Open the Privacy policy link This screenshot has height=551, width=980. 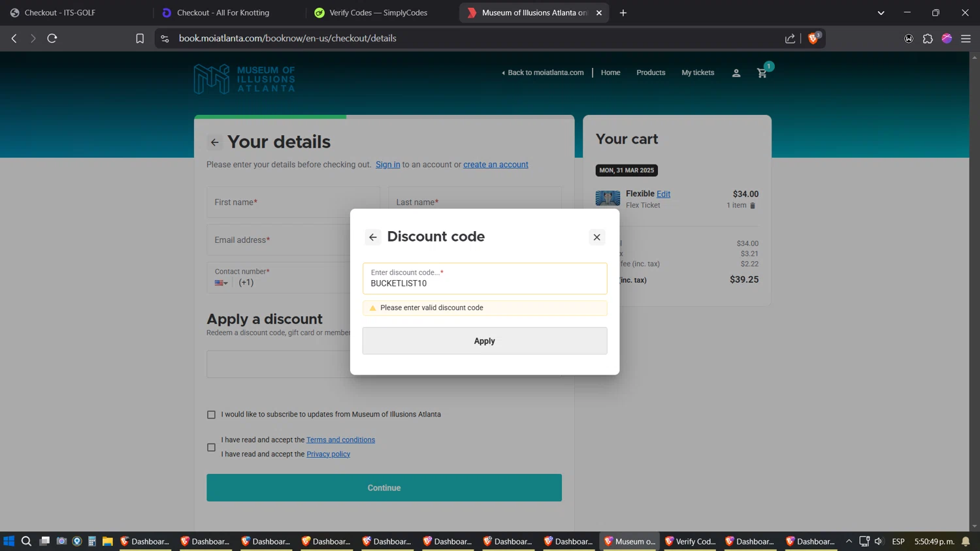point(328,454)
